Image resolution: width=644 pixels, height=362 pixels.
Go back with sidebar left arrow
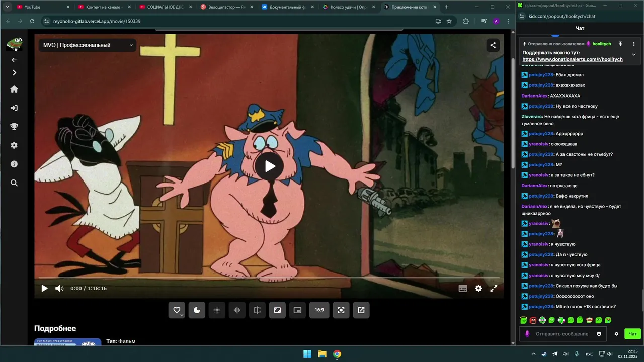tap(14, 60)
